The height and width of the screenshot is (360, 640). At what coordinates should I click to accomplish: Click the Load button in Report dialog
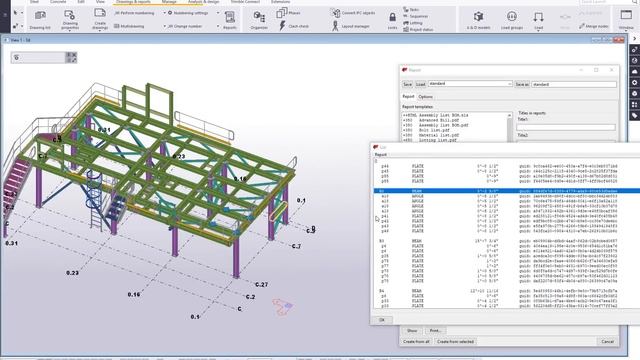pos(420,84)
